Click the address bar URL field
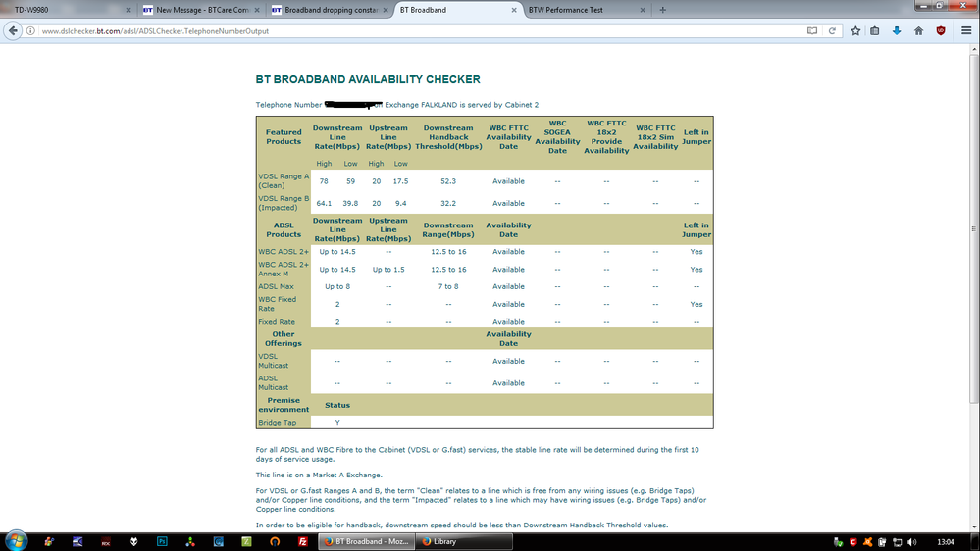 pos(421,30)
